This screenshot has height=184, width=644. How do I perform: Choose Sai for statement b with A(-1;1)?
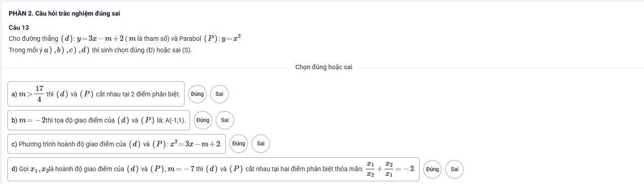[x=224, y=120]
